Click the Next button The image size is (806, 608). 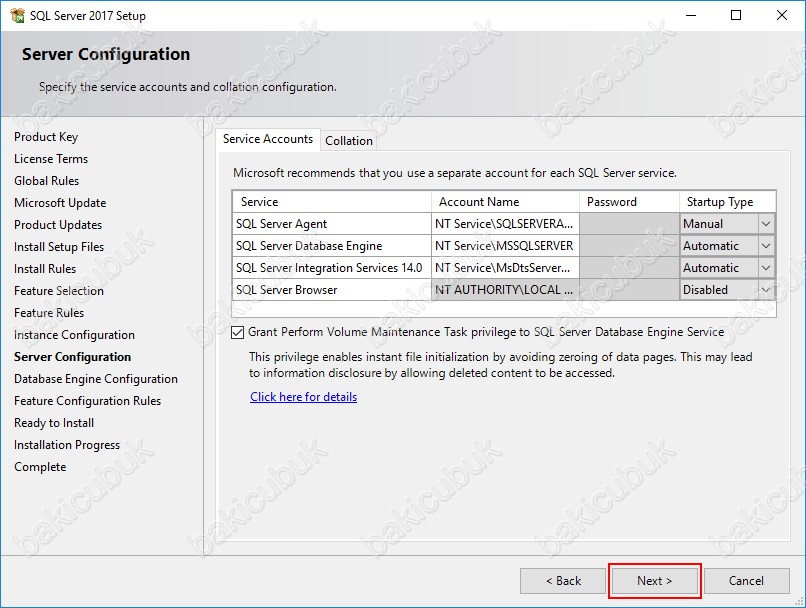(x=654, y=581)
